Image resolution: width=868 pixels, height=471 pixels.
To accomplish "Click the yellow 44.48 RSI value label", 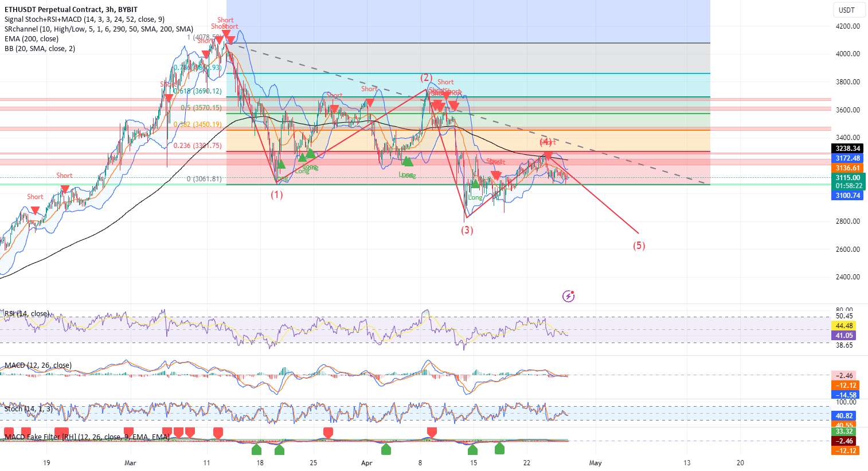I will pyautogui.click(x=844, y=326).
